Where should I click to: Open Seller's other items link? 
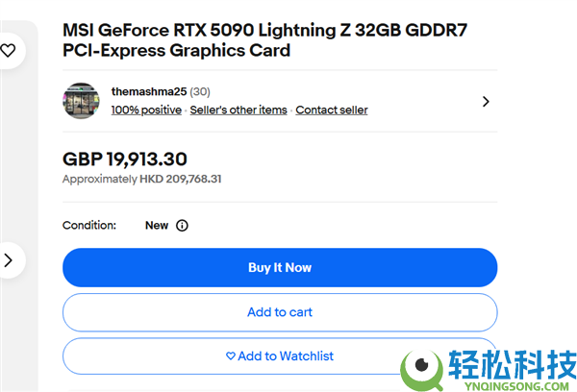tap(238, 110)
